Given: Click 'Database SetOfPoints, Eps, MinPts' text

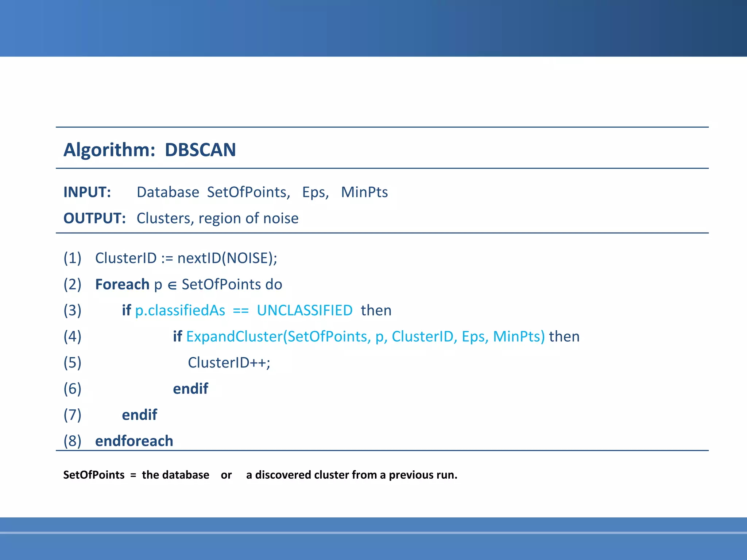Looking at the screenshot, I should pyautogui.click(x=262, y=192).
